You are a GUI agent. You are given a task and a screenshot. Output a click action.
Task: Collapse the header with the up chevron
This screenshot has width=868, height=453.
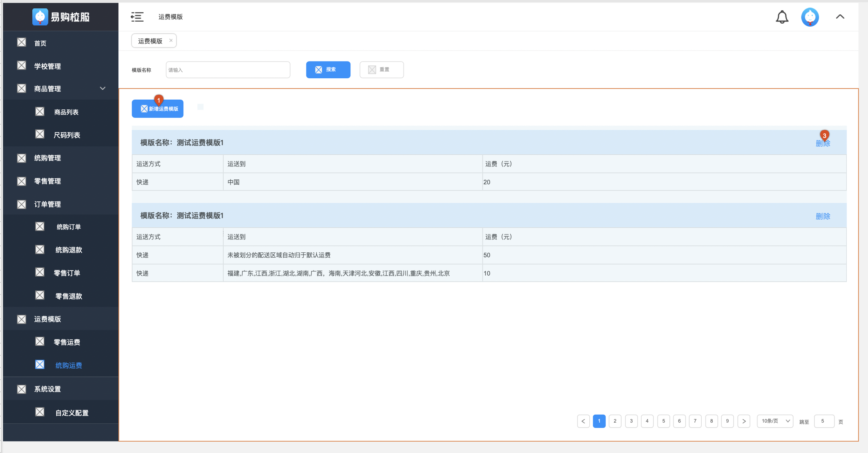pyautogui.click(x=840, y=17)
